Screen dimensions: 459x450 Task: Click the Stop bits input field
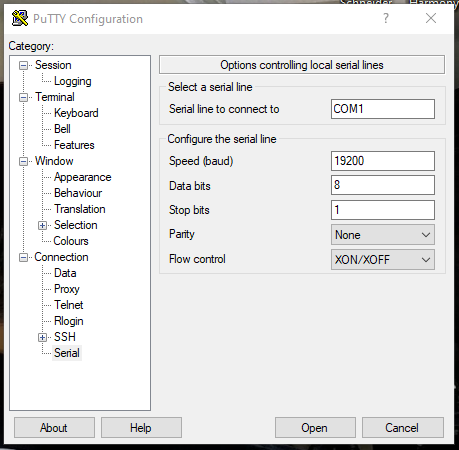tap(383, 210)
